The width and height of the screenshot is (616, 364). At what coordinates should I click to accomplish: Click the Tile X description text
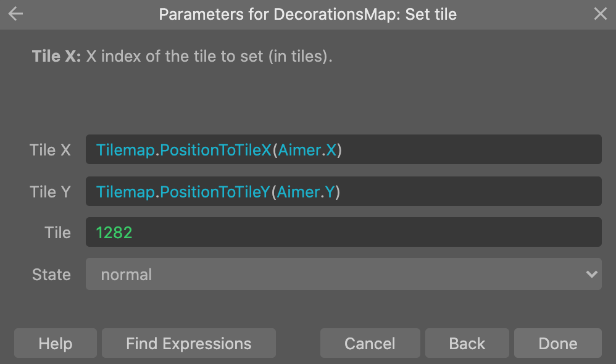click(x=182, y=56)
